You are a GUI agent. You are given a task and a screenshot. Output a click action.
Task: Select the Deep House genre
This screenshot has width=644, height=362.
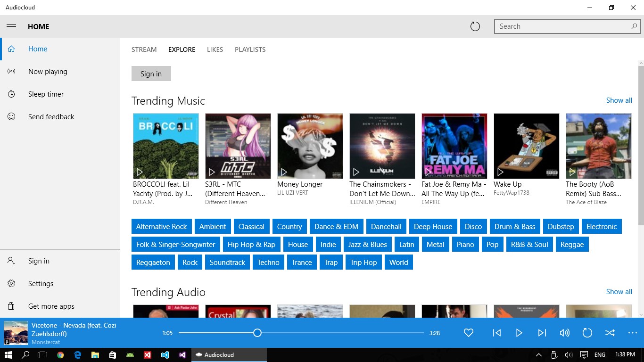tap(433, 227)
